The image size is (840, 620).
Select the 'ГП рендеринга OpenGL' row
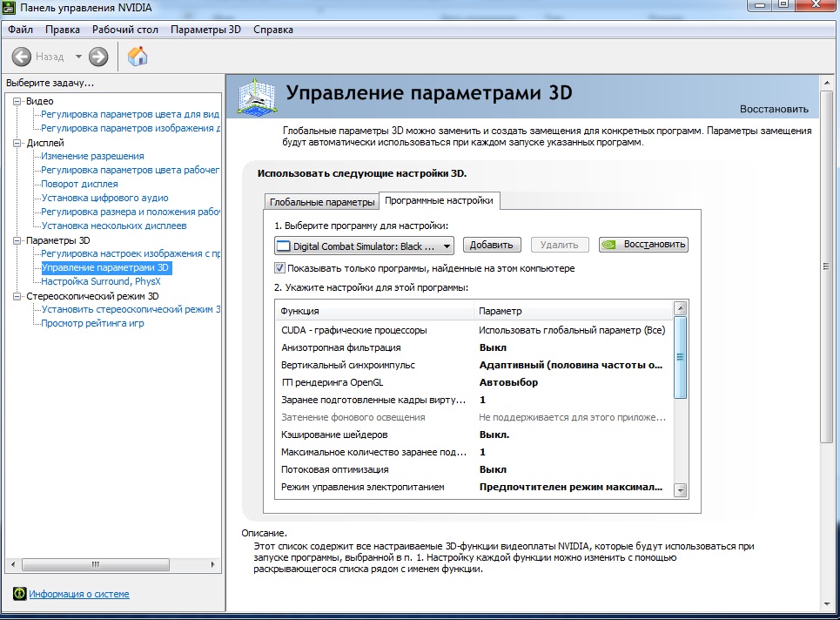(x=474, y=382)
